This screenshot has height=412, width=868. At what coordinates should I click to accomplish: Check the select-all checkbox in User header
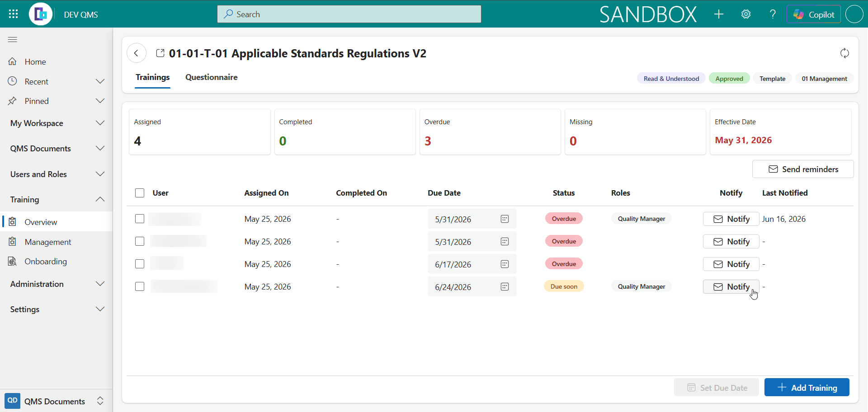tap(140, 193)
